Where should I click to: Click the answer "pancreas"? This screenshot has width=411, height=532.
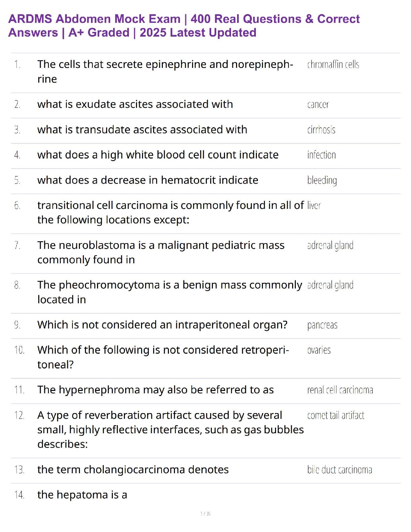click(x=322, y=325)
